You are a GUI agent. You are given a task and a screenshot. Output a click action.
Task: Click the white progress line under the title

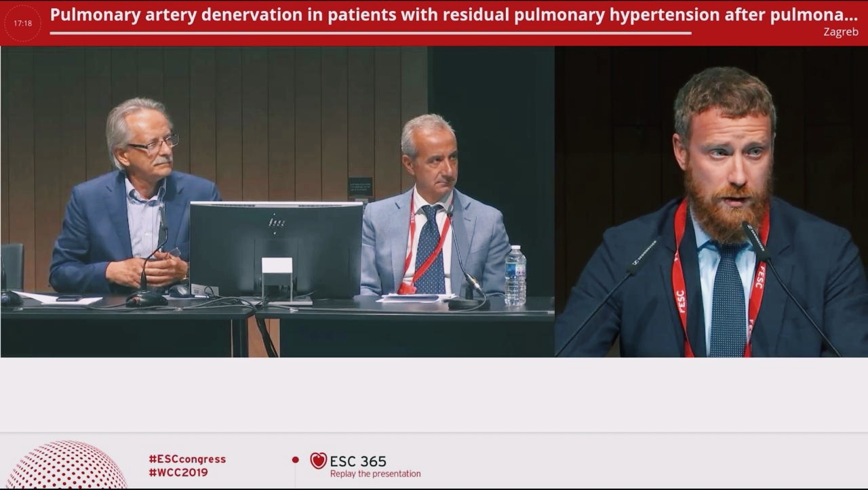point(370,33)
